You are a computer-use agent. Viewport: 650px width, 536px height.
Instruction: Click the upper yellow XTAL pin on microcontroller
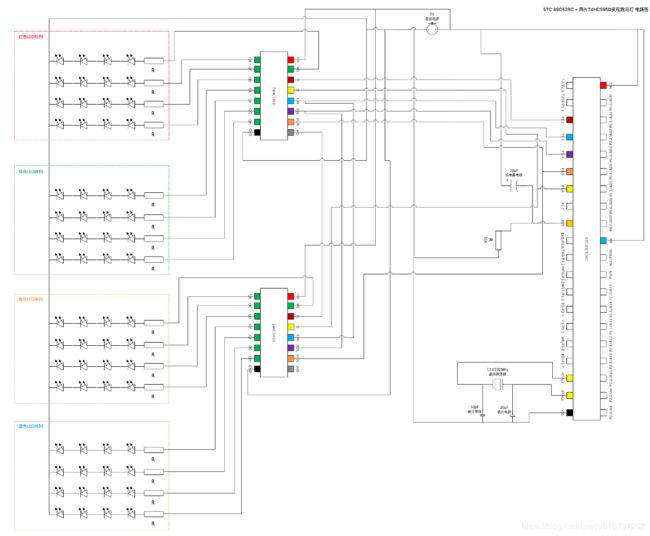[570, 378]
